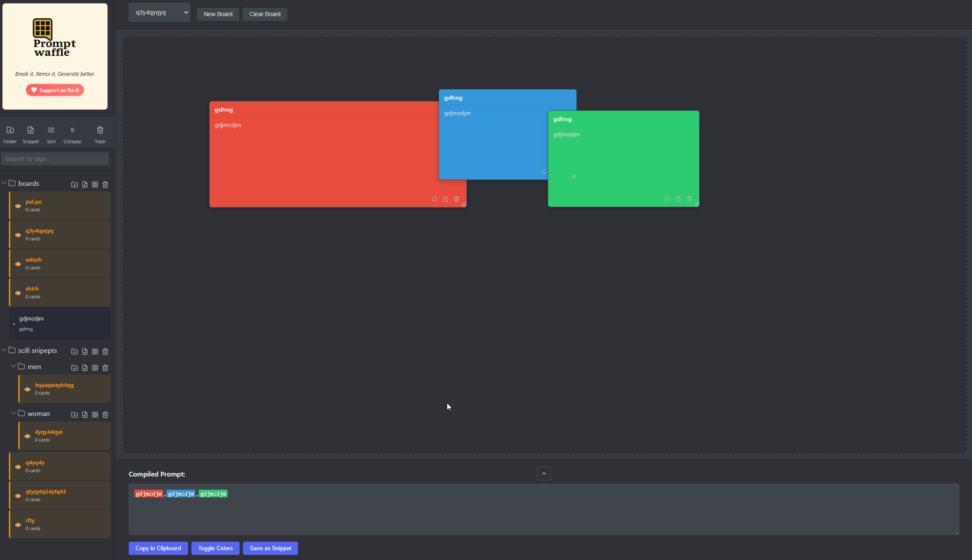The image size is (972, 560).
Task: Click the Sort icon in the sidebar toolbar
Action: click(51, 135)
